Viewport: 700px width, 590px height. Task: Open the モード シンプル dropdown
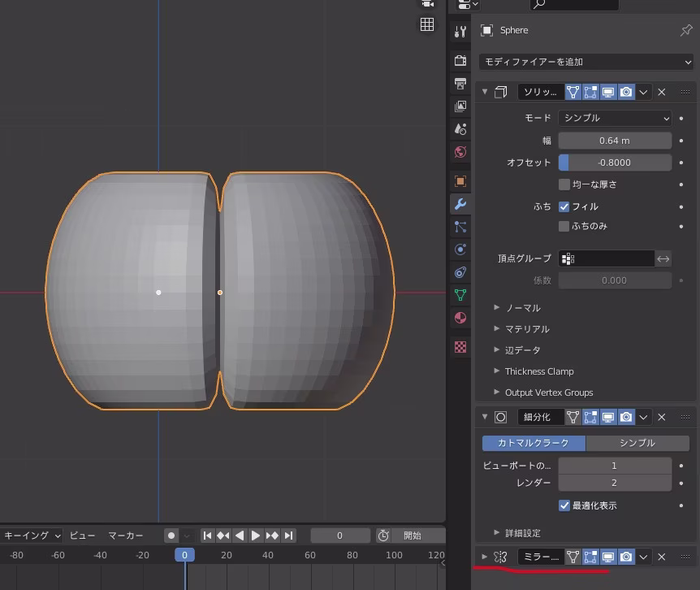pos(615,119)
